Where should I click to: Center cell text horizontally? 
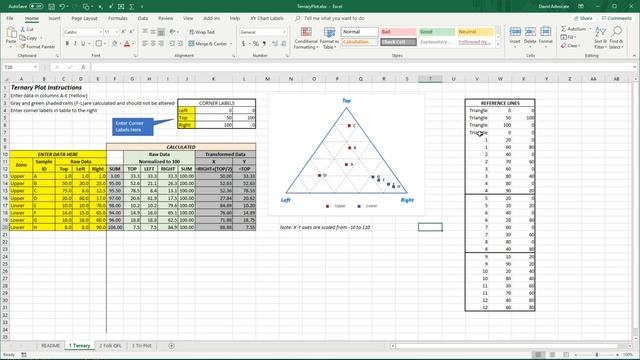tap(153, 44)
